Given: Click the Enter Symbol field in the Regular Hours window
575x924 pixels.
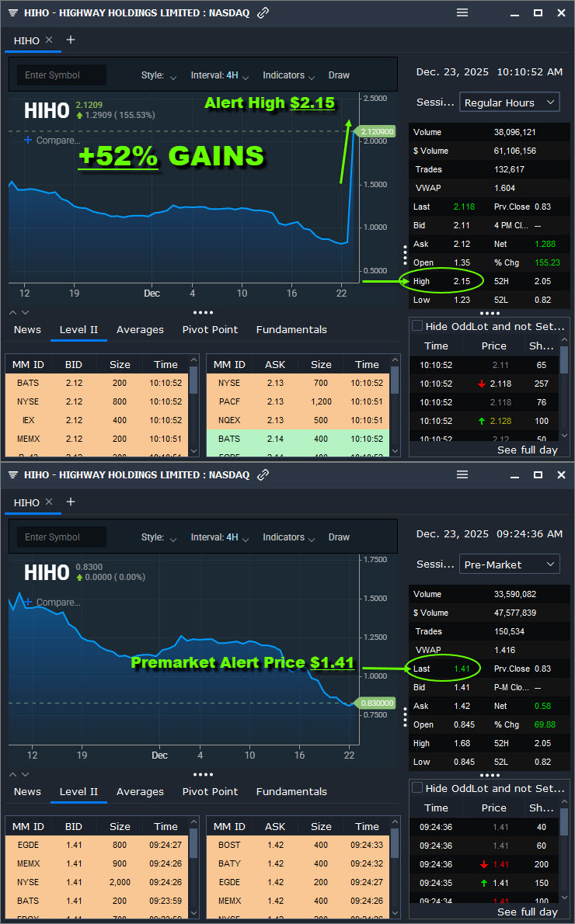Looking at the screenshot, I should (62, 75).
